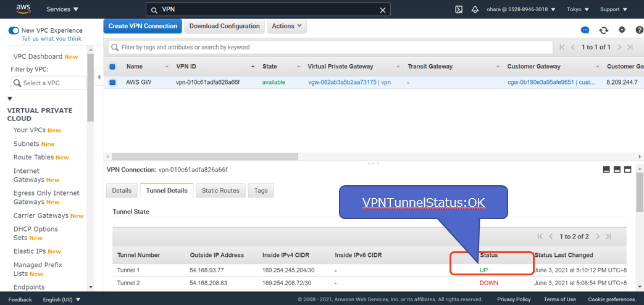Switch to the Tags tab
This screenshot has width=644, height=305.
[261, 191]
